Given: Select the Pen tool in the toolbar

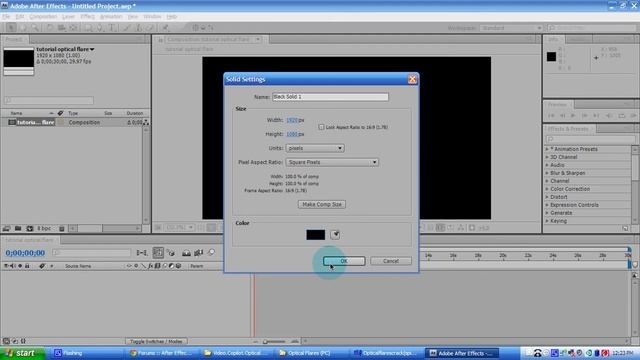Looking at the screenshot, I should pos(100,28).
